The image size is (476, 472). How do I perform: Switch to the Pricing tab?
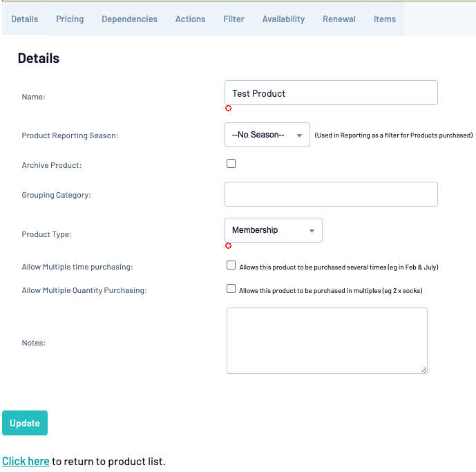click(70, 19)
